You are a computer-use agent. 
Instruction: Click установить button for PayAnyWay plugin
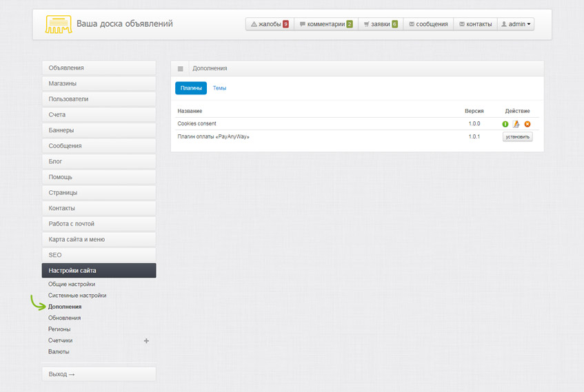(517, 137)
